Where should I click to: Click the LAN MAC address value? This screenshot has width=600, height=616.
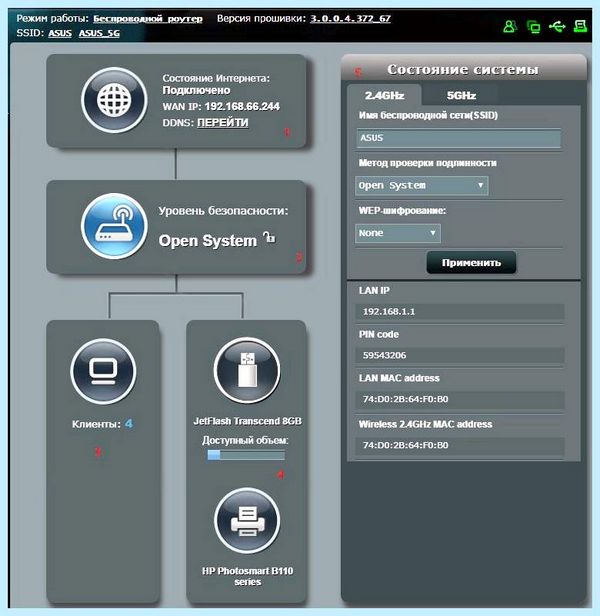click(460, 399)
